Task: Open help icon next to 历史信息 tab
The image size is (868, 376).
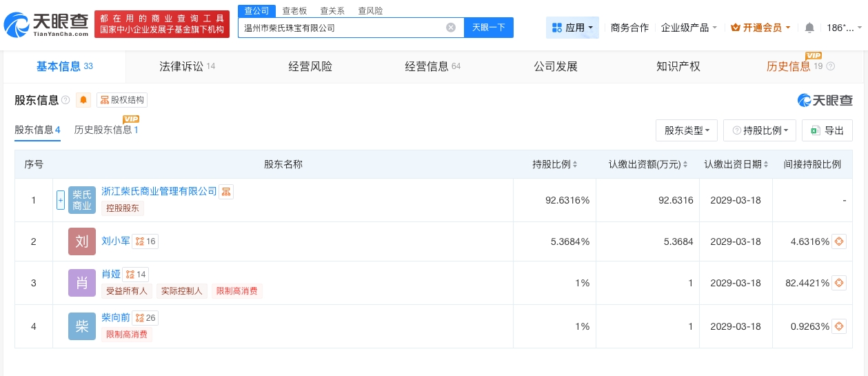Action: (x=830, y=66)
